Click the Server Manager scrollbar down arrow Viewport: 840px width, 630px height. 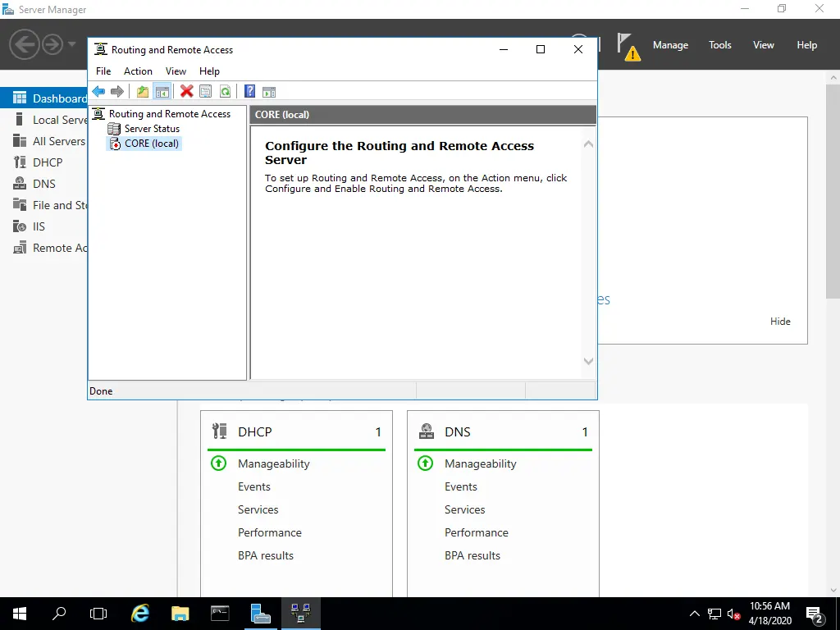coord(833,591)
